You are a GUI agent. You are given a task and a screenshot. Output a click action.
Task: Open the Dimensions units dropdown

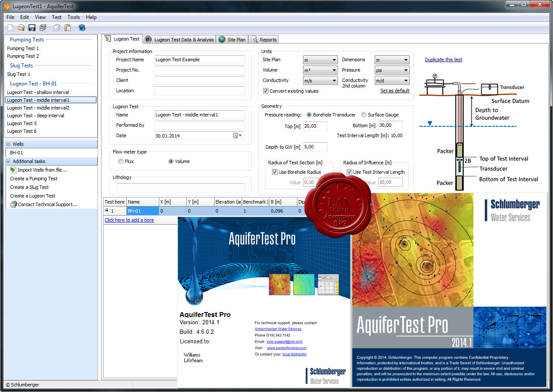[392, 60]
